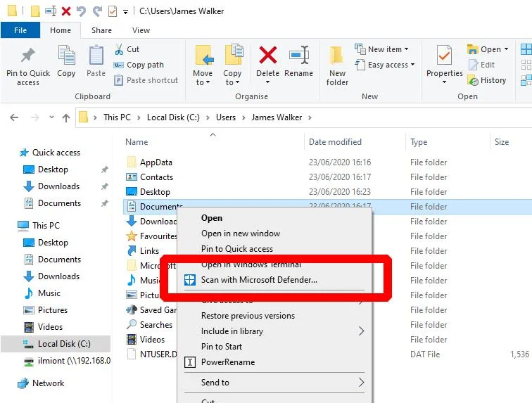This screenshot has width=532, height=403.
Task: Select This PC in the navigation pane
Action: [46, 226]
